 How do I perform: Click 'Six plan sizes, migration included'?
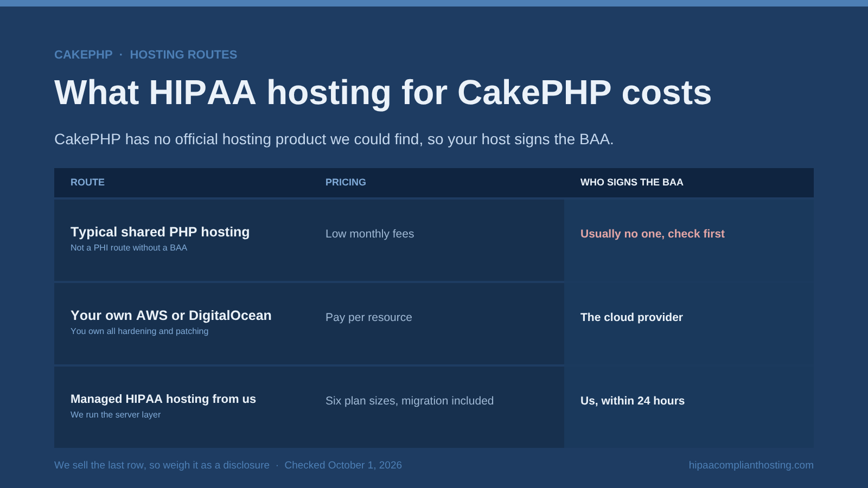410,401
